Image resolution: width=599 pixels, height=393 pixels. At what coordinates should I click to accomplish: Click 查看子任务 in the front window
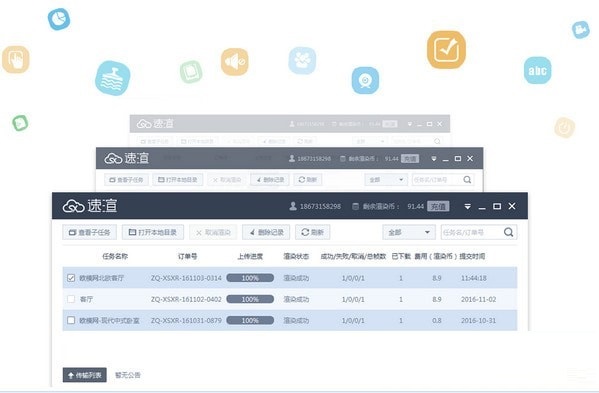tap(89, 232)
